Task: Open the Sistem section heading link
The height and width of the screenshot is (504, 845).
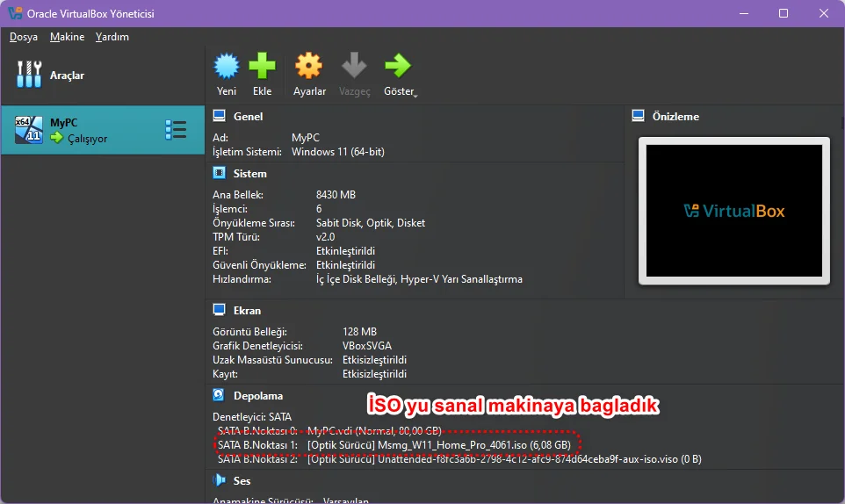Action: coord(250,173)
